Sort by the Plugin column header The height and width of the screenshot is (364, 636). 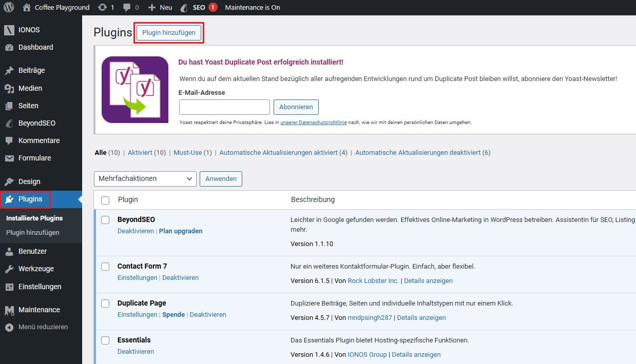pos(128,199)
